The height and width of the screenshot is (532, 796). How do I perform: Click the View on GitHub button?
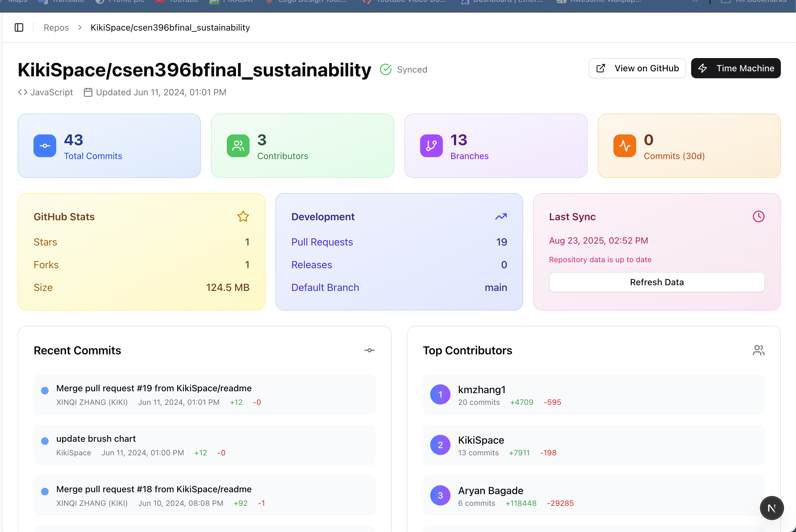pyautogui.click(x=637, y=68)
